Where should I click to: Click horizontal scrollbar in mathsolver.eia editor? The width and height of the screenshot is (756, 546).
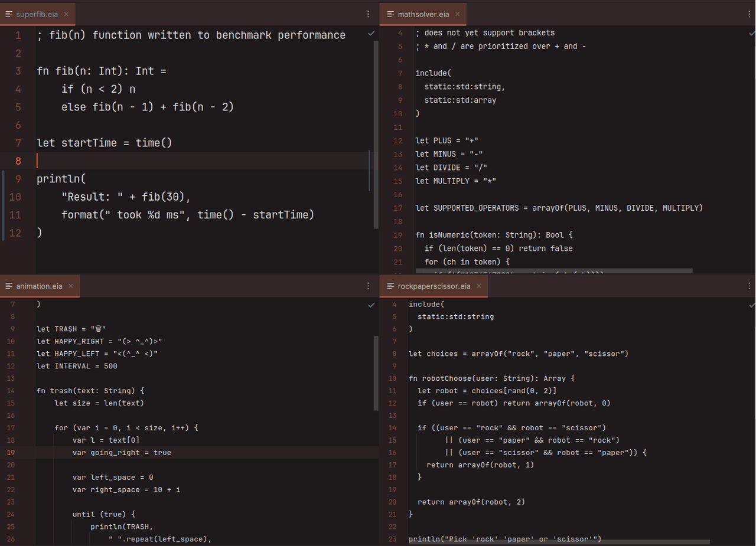[x=553, y=271]
